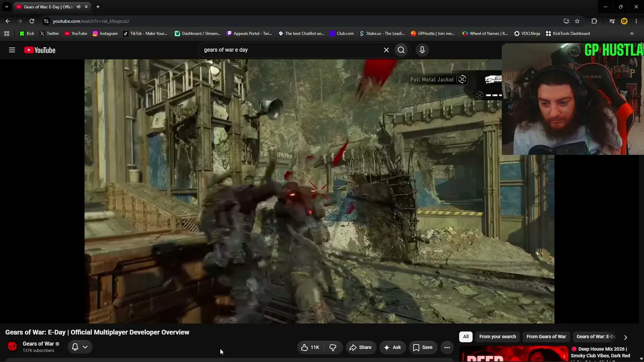Close the Gears of War browser tab
This screenshot has height=362, width=644.
click(86, 7)
